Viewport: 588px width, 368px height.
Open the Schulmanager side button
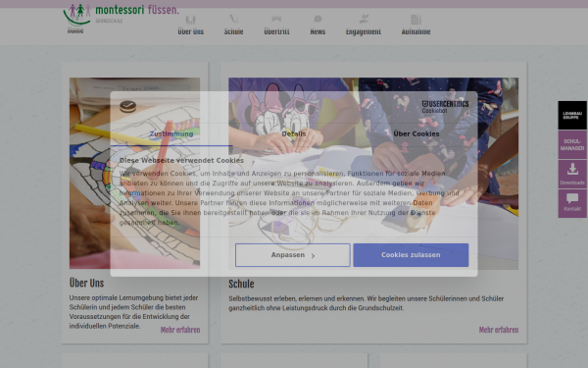tap(572, 145)
